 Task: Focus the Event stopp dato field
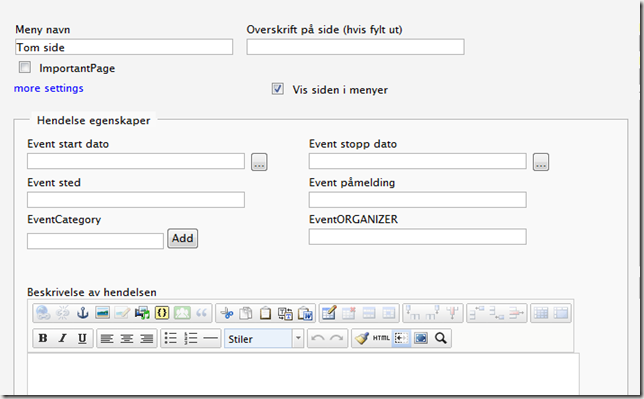(418, 161)
